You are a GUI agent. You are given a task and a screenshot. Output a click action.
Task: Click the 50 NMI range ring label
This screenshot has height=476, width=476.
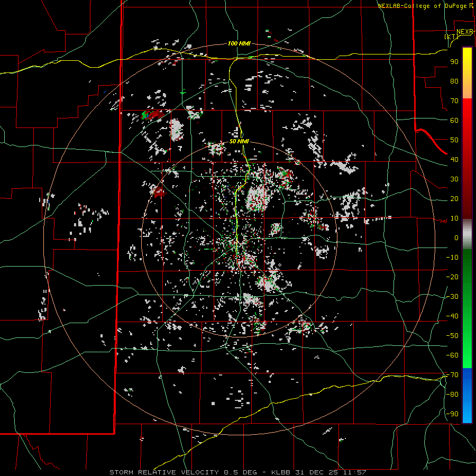click(x=239, y=141)
